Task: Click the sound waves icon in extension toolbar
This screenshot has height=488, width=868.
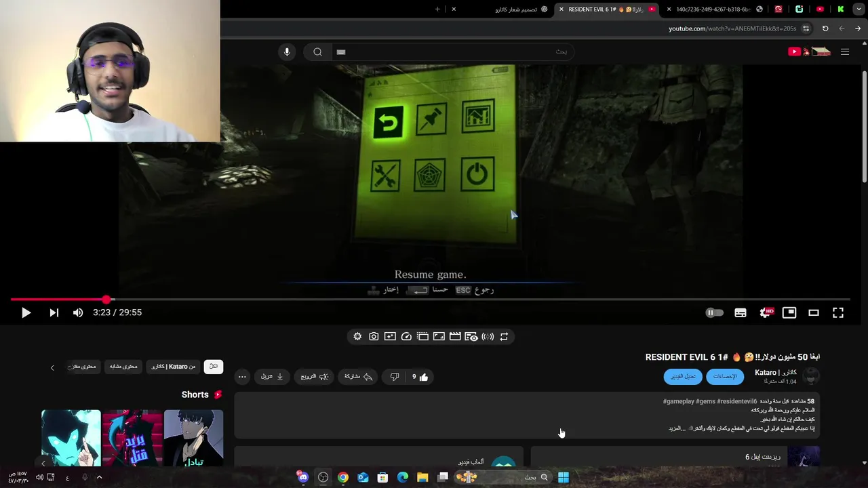Action: point(488,336)
